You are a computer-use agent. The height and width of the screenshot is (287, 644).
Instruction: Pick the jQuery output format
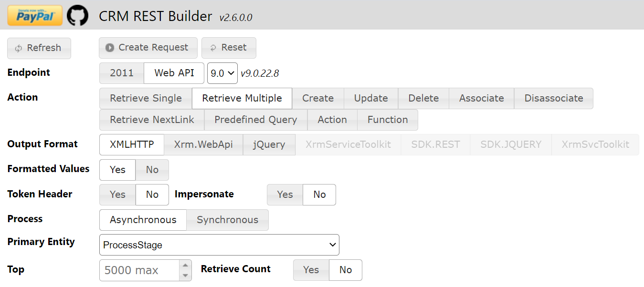pyautogui.click(x=269, y=144)
